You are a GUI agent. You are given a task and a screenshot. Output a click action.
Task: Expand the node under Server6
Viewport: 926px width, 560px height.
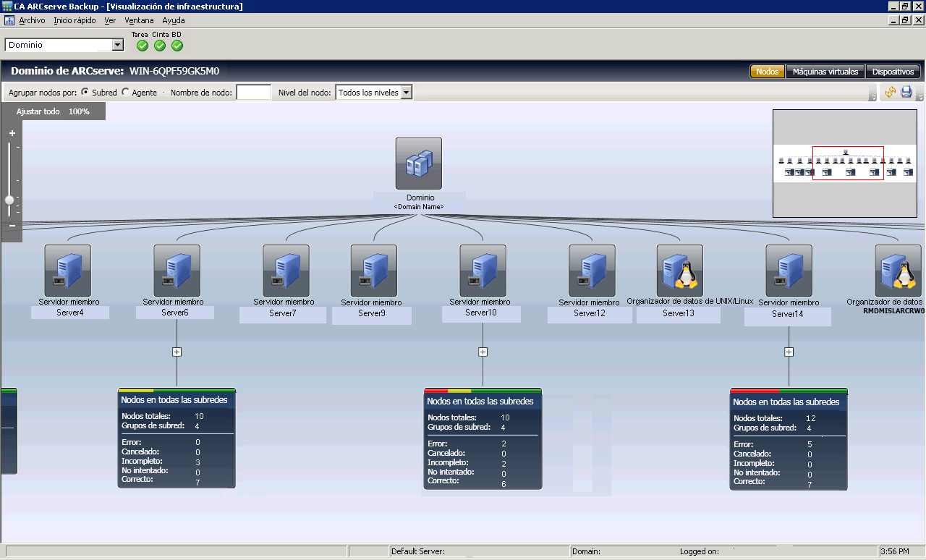point(177,352)
